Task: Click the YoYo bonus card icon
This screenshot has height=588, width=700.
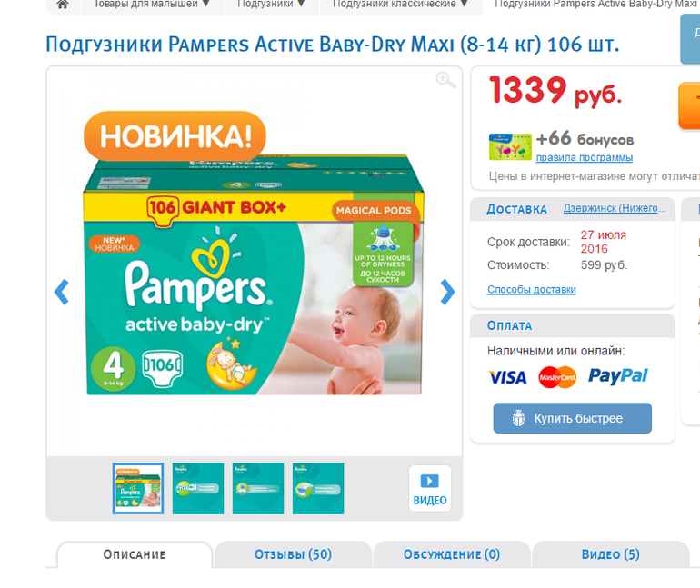Action: click(510, 147)
